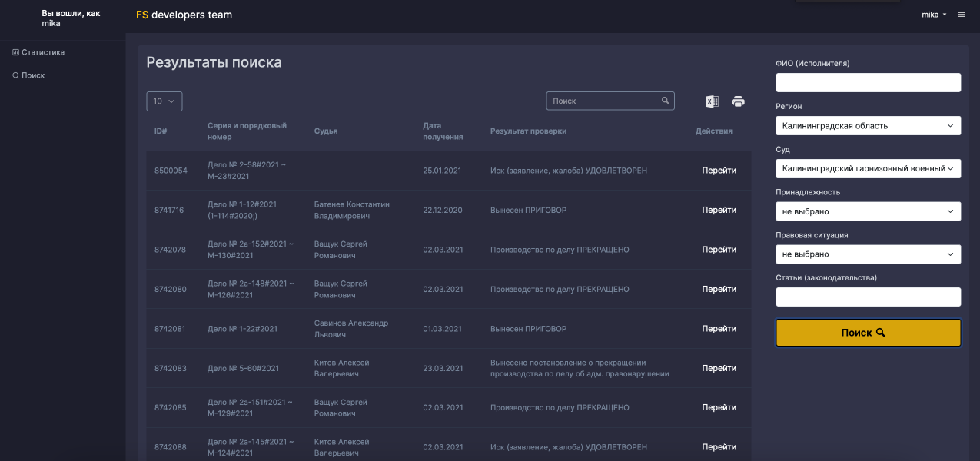Focus the ФИО (Исполнителя) input field

coord(868,83)
